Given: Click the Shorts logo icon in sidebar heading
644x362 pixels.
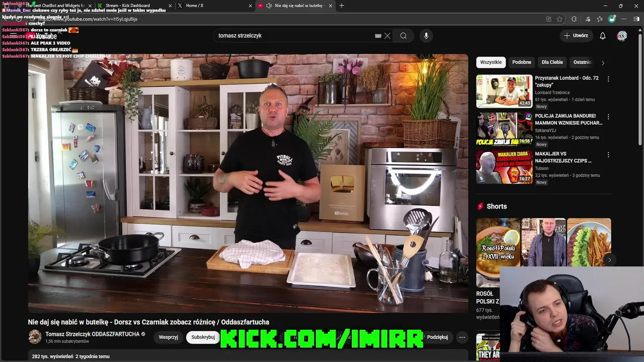Looking at the screenshot, I should 480,206.
